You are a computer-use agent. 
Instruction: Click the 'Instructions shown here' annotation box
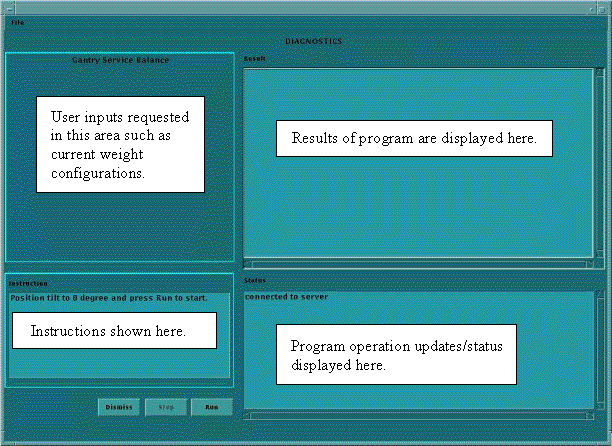point(114,330)
